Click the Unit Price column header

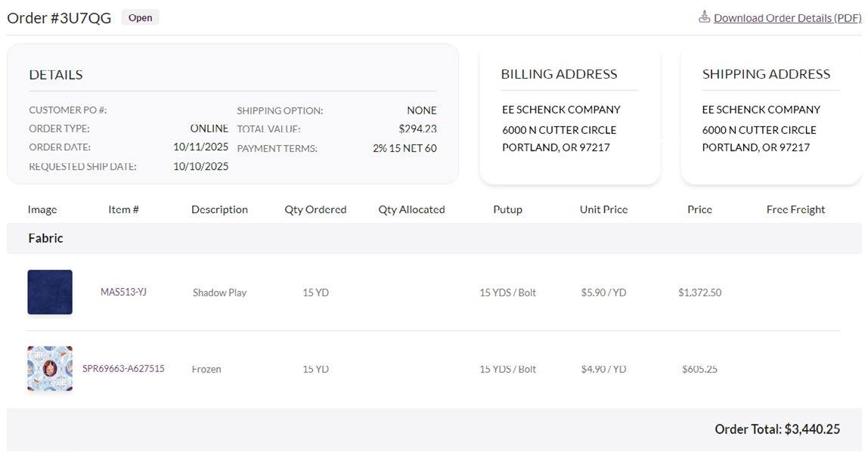pyautogui.click(x=603, y=209)
